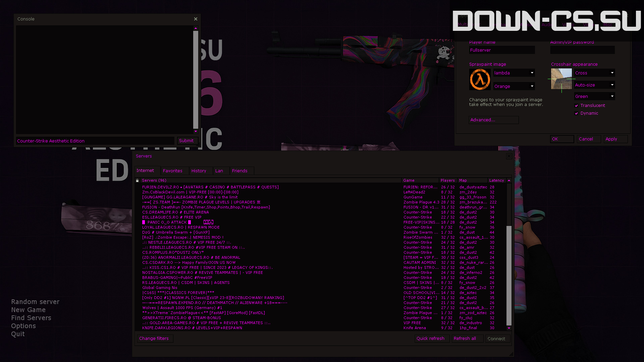Click the Admin/VIP password field
644x362 pixels.
coord(582,50)
